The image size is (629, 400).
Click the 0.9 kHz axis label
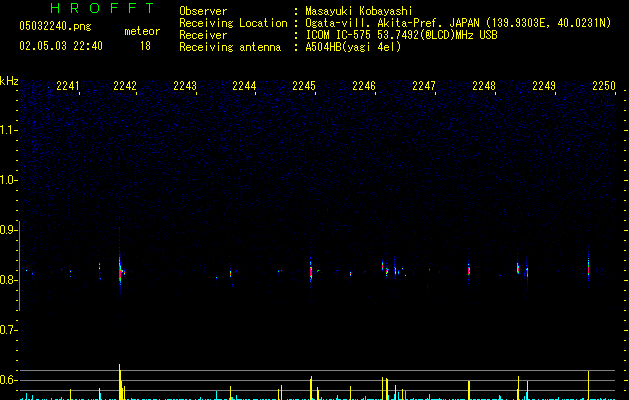tap(8, 230)
